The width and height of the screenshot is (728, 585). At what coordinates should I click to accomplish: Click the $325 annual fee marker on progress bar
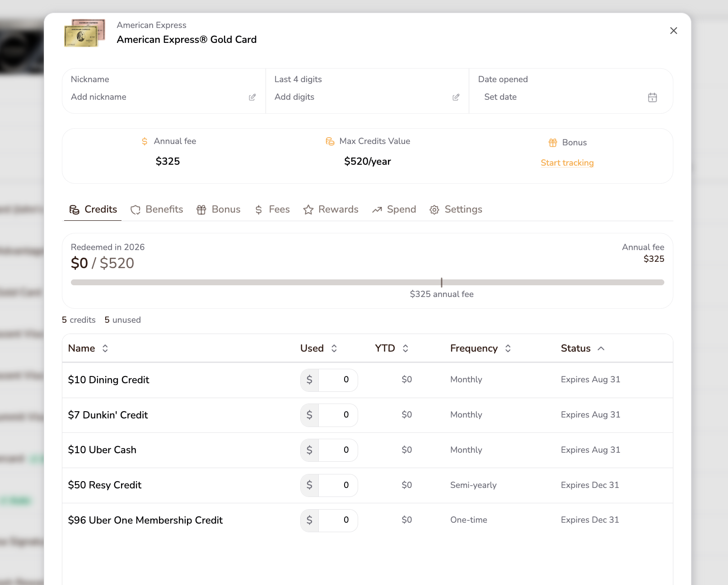[x=442, y=283]
